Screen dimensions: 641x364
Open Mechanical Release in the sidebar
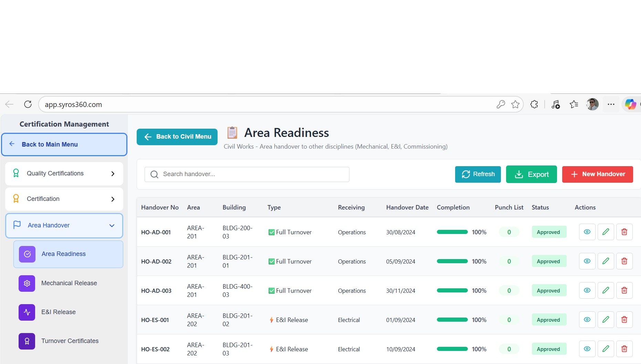(x=69, y=283)
